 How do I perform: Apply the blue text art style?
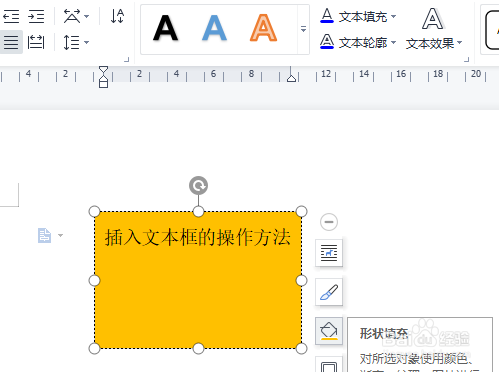click(x=214, y=28)
